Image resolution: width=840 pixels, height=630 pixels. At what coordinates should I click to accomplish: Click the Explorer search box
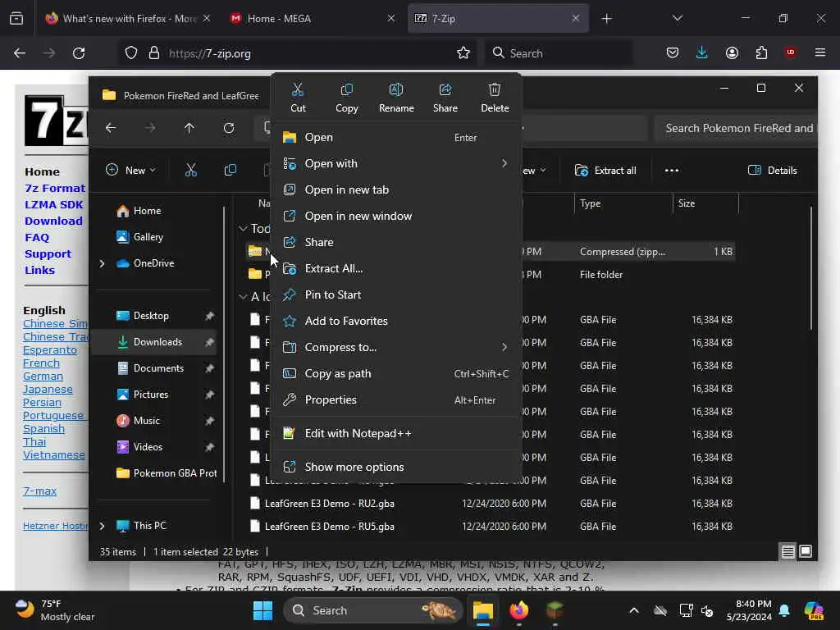(x=735, y=128)
